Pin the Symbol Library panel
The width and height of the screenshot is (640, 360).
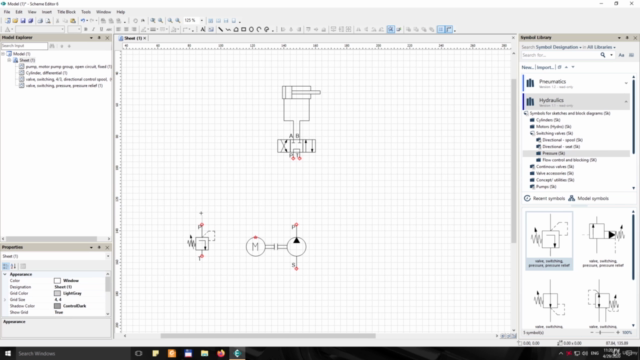627,38
